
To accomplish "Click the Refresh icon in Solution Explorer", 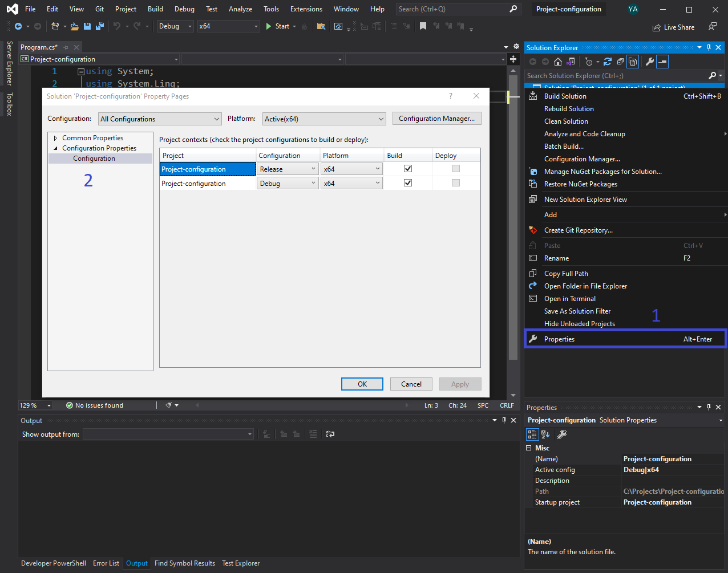I will pyautogui.click(x=608, y=62).
